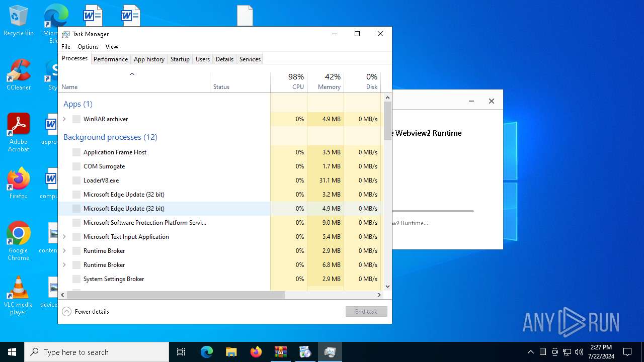Viewport: 644px width, 362px height.
Task: Click the scroll down arrow of process list
Action: [x=387, y=287]
